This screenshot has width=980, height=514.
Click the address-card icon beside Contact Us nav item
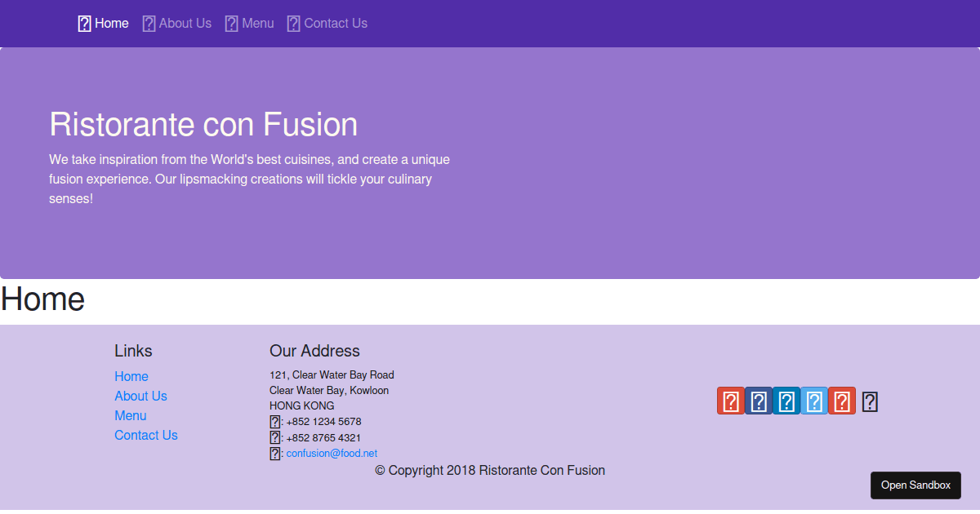click(293, 23)
